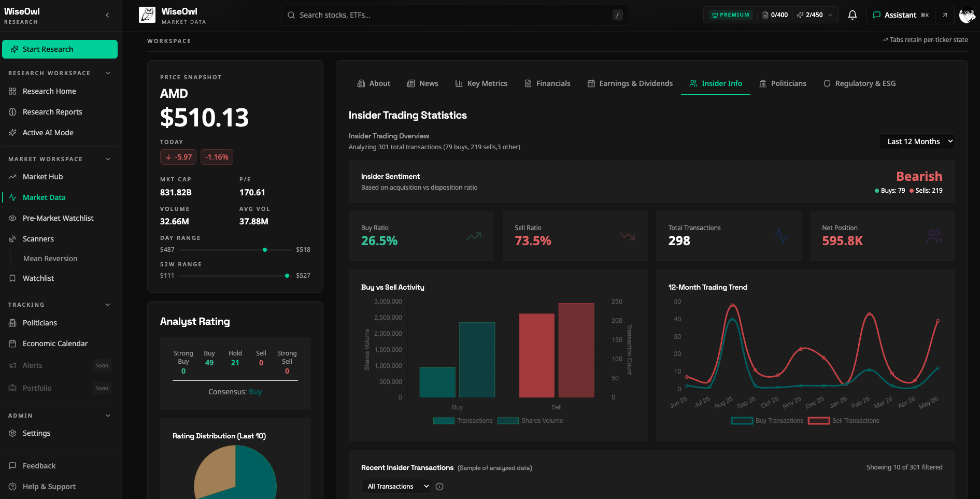Image resolution: width=980 pixels, height=499 pixels.
Task: Click the Watchlist bookmark icon
Action: click(x=12, y=278)
